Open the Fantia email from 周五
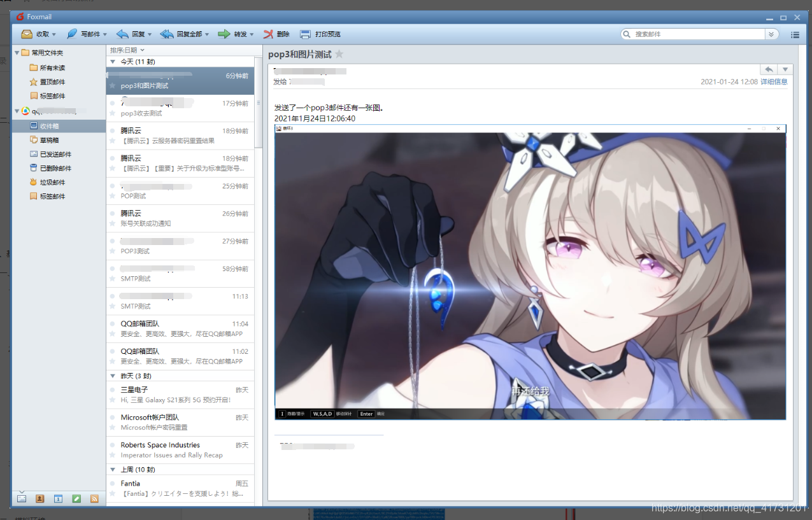Viewport: 812px width, 520px height. pos(180,489)
